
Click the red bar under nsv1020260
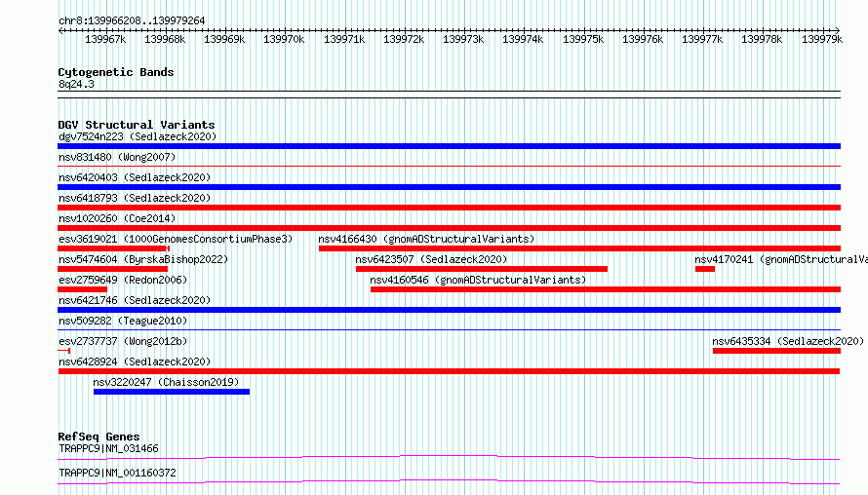[x=449, y=228]
